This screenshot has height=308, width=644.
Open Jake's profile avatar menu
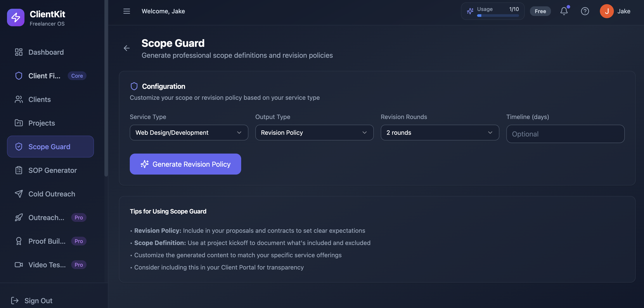pyautogui.click(x=607, y=11)
